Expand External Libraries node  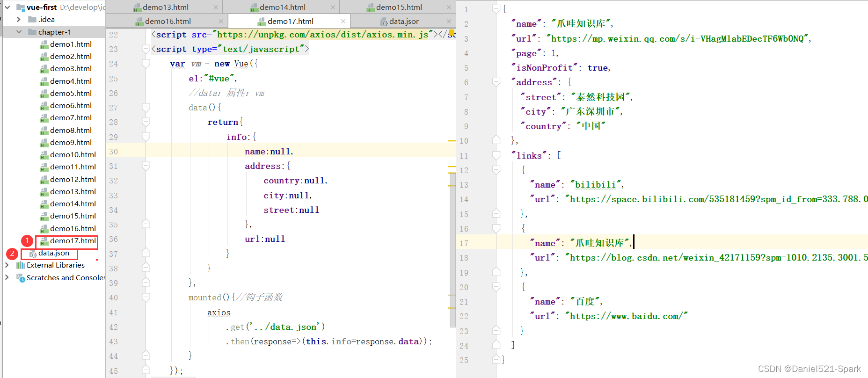click(x=7, y=265)
